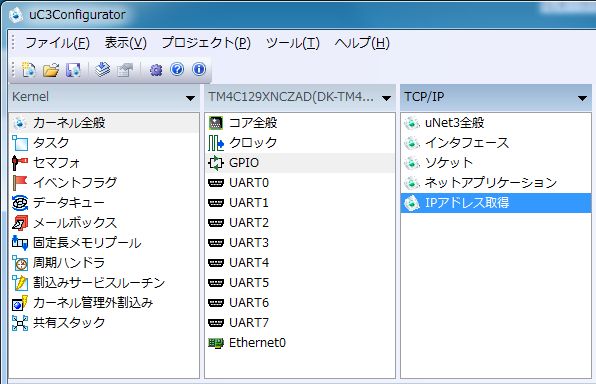Click the icon beside カーネル全般

(20, 123)
